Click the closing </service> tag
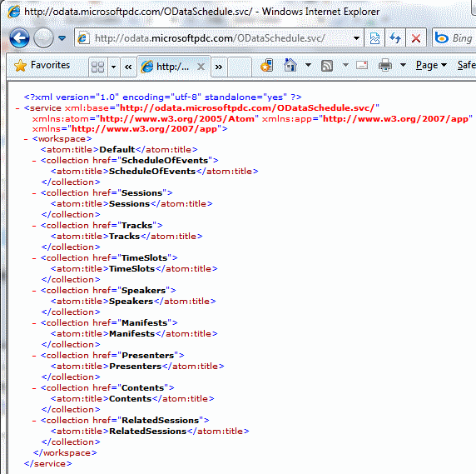The height and width of the screenshot is (474, 476). 48,464
